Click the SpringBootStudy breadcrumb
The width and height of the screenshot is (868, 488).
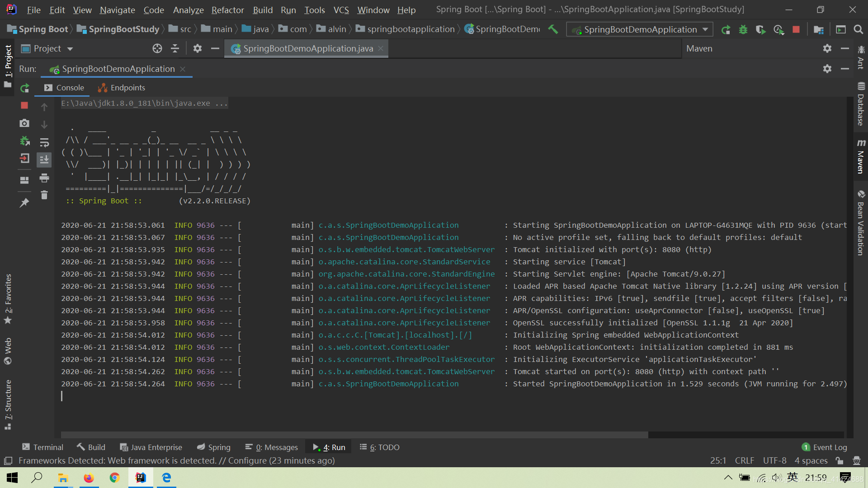click(x=118, y=29)
